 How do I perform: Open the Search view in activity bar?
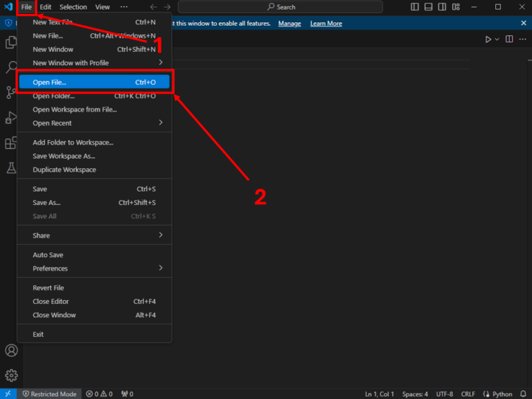11,67
